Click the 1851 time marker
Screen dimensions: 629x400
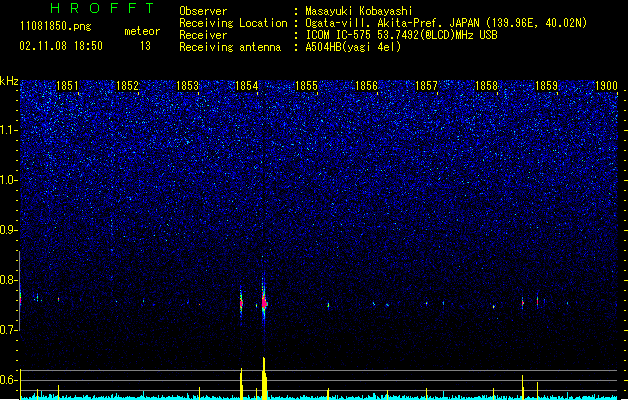click(67, 86)
